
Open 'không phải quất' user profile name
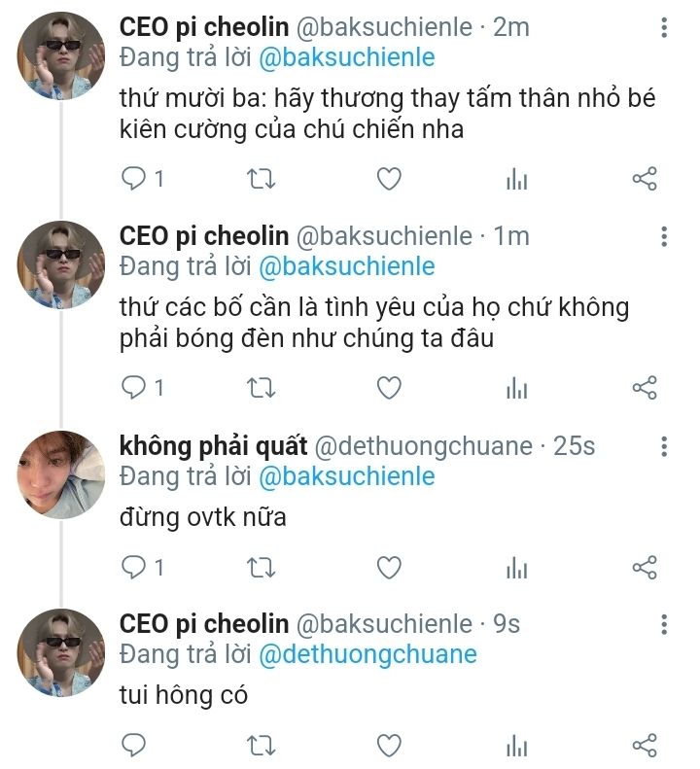tap(213, 446)
